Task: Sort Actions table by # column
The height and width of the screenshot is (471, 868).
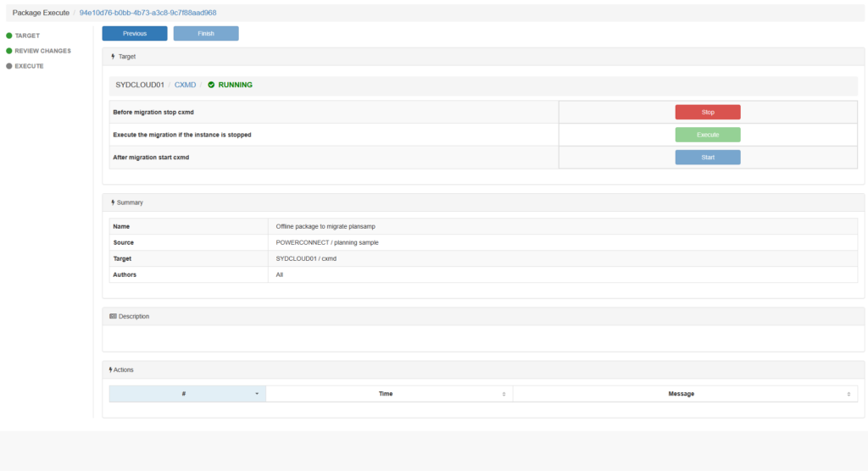Action: [x=187, y=394]
